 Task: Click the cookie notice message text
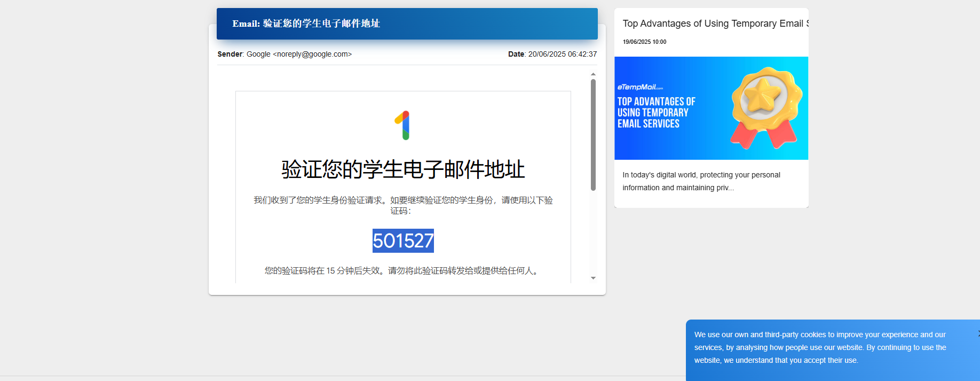820,347
